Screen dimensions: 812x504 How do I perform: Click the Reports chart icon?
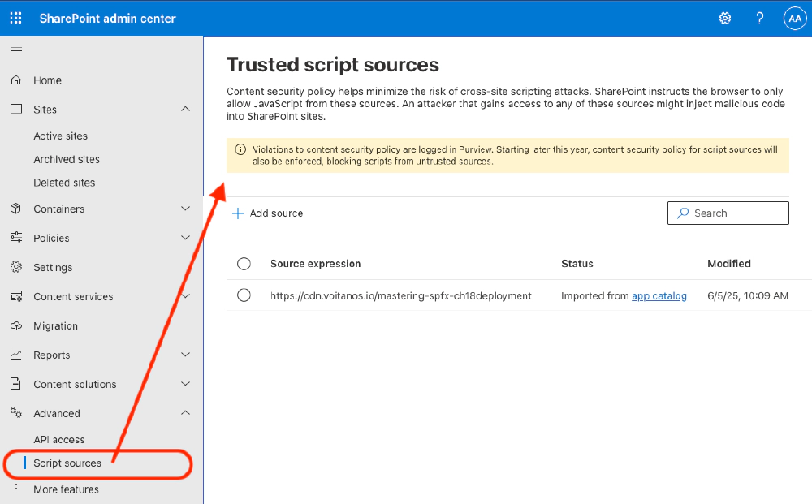pyautogui.click(x=16, y=355)
